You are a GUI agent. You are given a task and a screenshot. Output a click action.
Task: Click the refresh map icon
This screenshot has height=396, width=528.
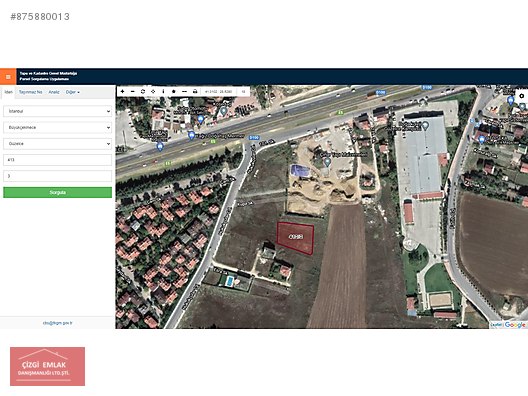(x=143, y=91)
